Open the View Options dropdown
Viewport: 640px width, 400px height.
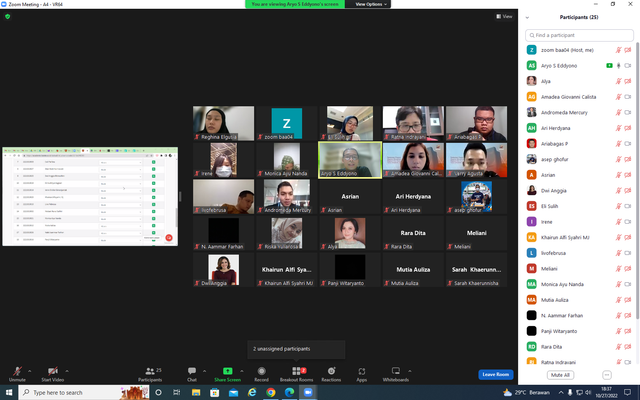point(369,4)
